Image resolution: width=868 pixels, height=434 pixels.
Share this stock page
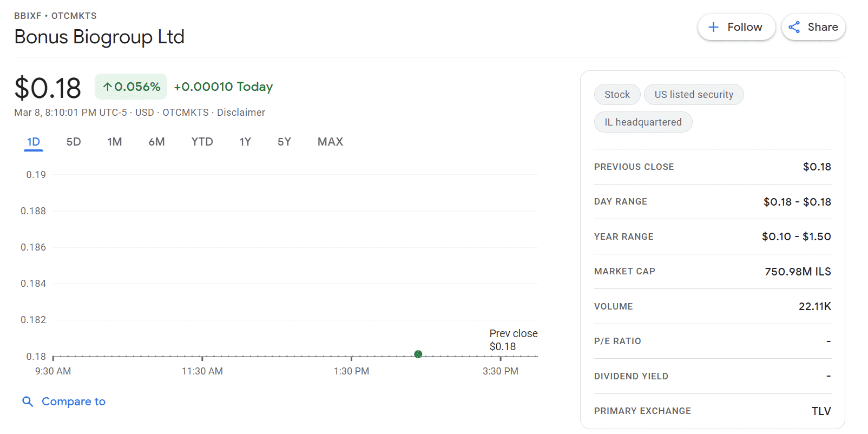pyautogui.click(x=813, y=27)
